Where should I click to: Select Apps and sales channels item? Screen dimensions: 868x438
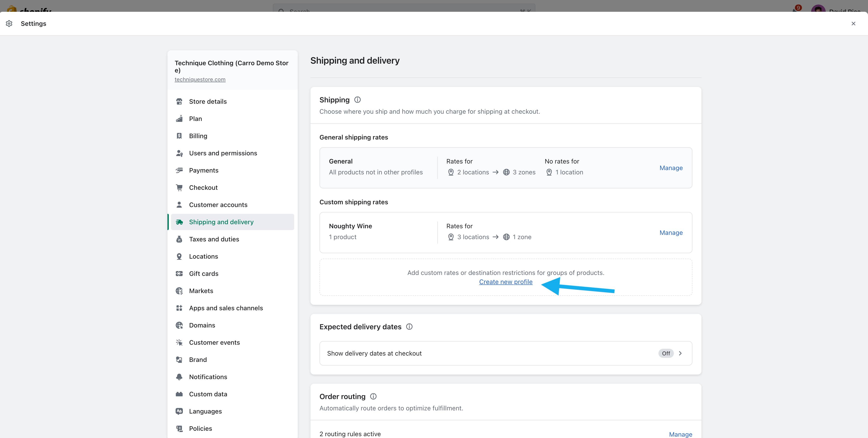[x=226, y=308]
